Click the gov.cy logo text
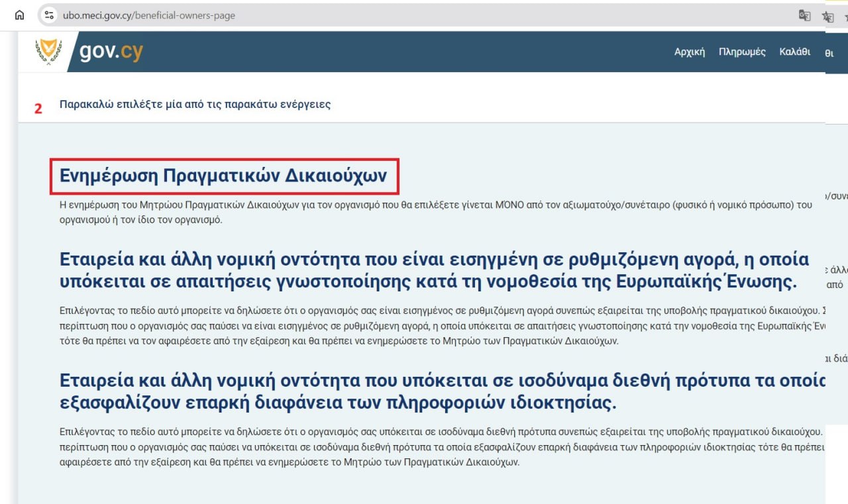 tap(111, 52)
